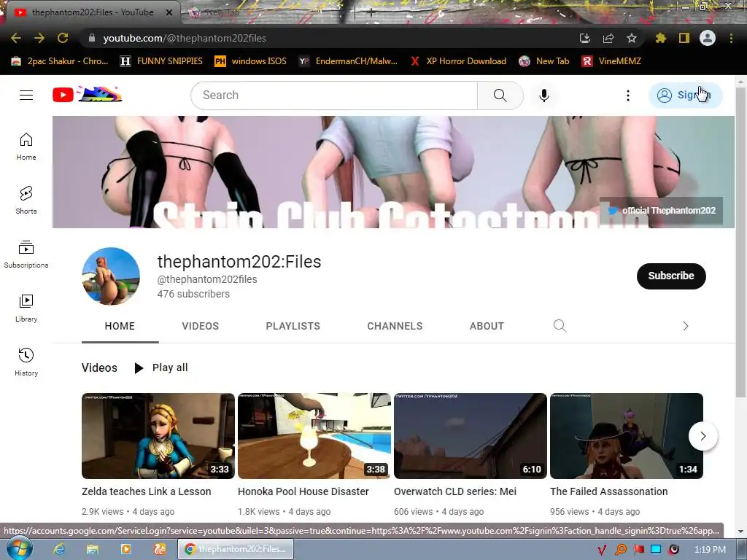Viewport: 747px width, 560px height.
Task: Open the 2pac Shakur bookmark
Action: point(61,61)
